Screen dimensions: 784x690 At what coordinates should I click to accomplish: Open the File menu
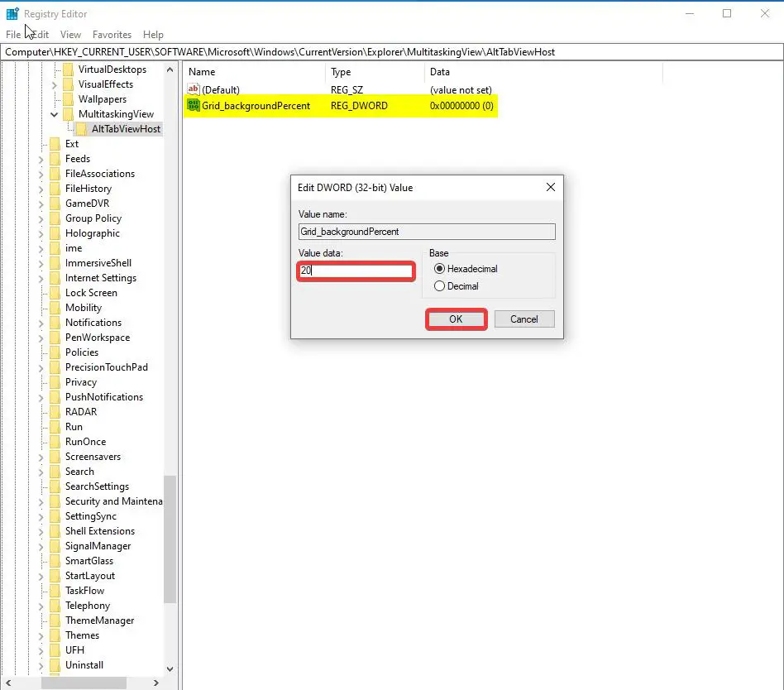13,35
